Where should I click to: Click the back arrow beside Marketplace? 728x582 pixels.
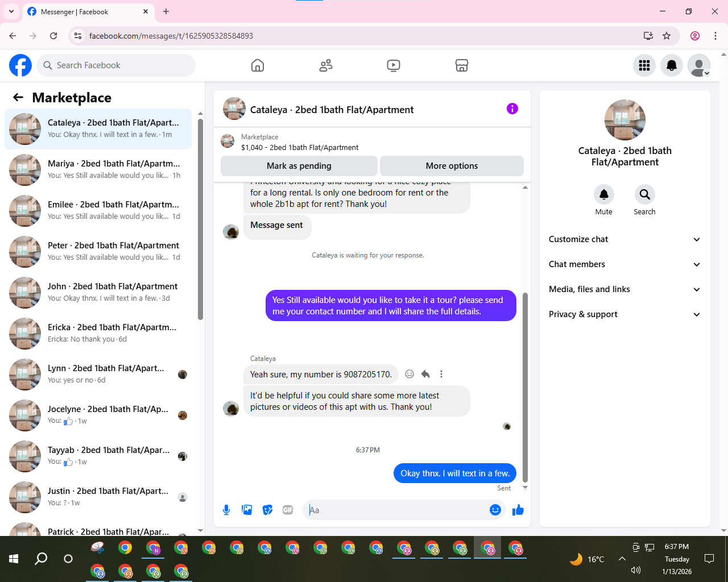(18, 97)
